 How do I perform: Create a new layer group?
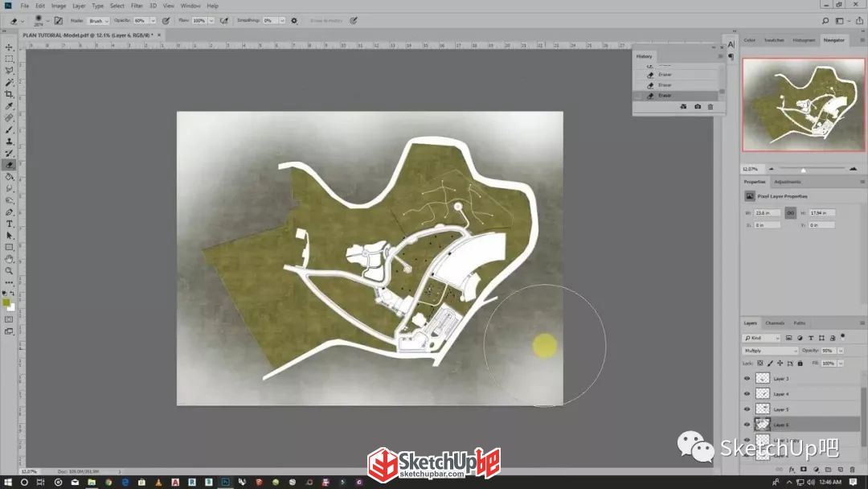828,470
